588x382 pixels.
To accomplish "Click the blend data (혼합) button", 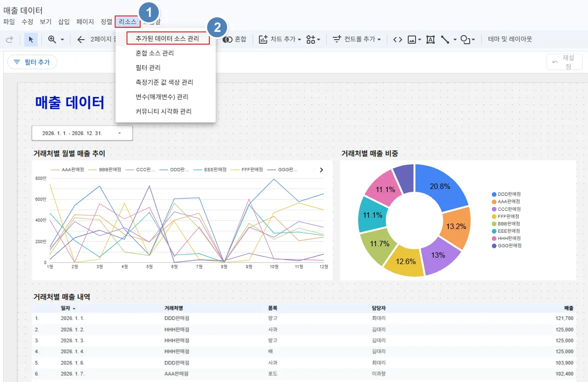I will tap(235, 40).
